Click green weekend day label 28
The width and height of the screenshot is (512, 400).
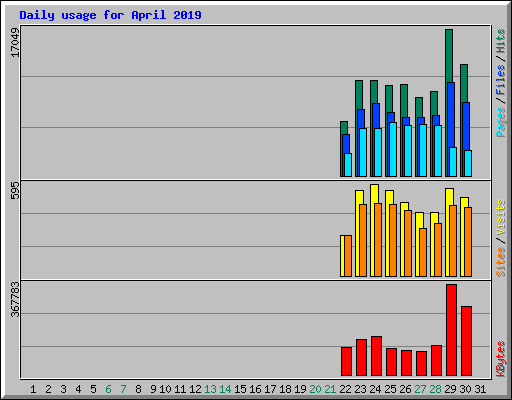pyautogui.click(x=435, y=389)
